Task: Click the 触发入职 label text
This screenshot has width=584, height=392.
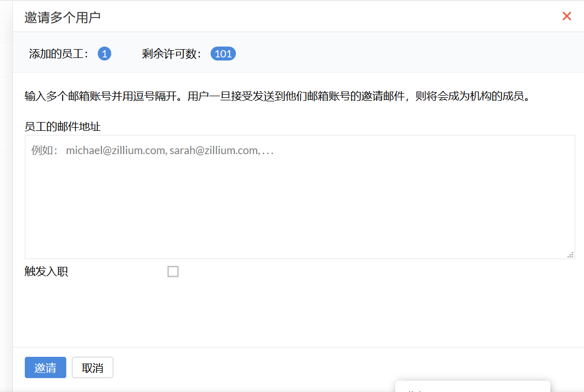Action: 47,272
